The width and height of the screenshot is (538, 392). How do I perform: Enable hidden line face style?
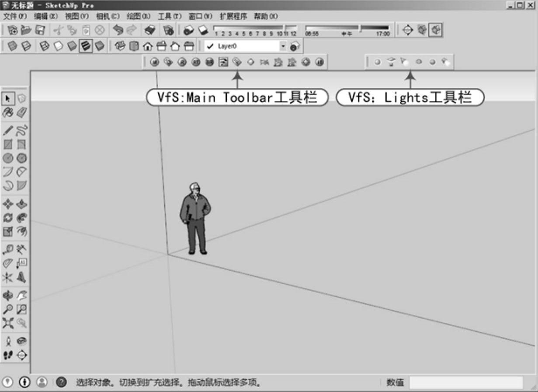[58, 46]
